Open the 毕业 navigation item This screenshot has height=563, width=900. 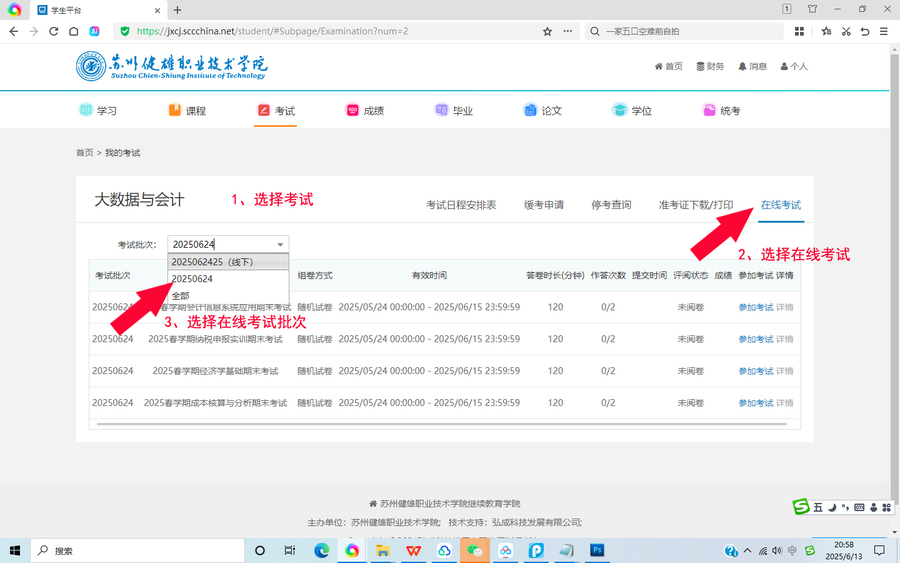(x=453, y=110)
